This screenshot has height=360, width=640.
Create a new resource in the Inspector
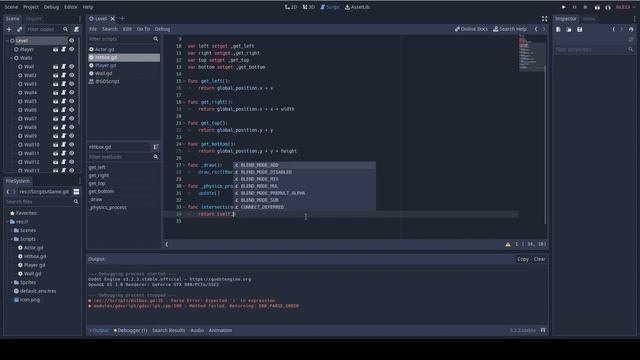click(x=558, y=29)
